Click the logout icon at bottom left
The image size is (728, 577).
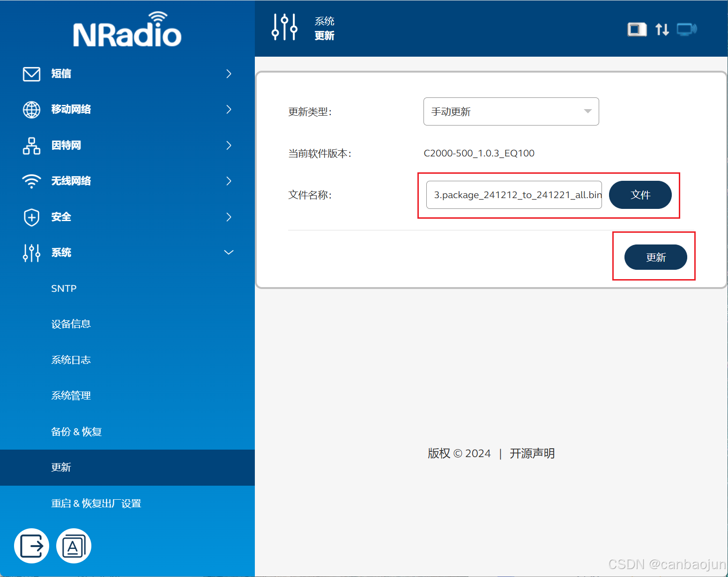[31, 546]
